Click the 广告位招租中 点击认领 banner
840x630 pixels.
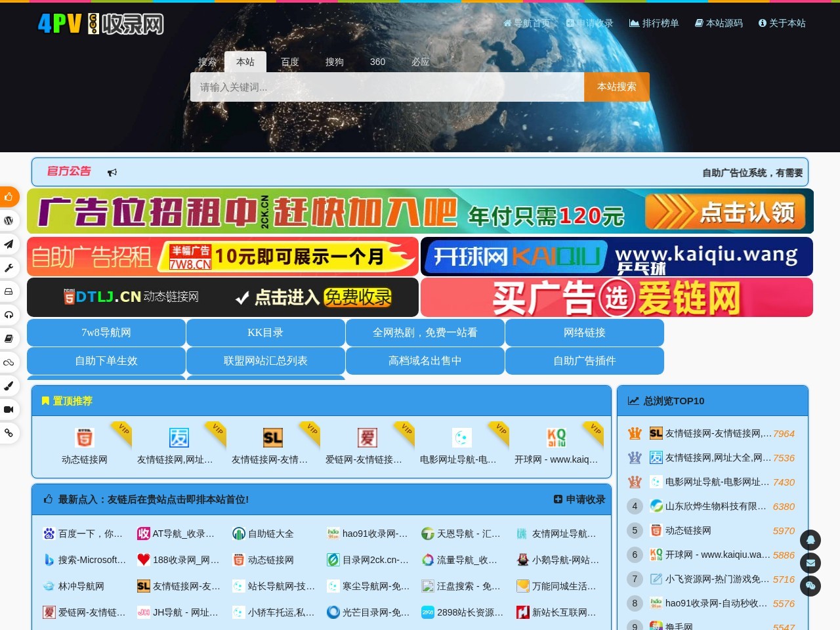tap(420, 211)
